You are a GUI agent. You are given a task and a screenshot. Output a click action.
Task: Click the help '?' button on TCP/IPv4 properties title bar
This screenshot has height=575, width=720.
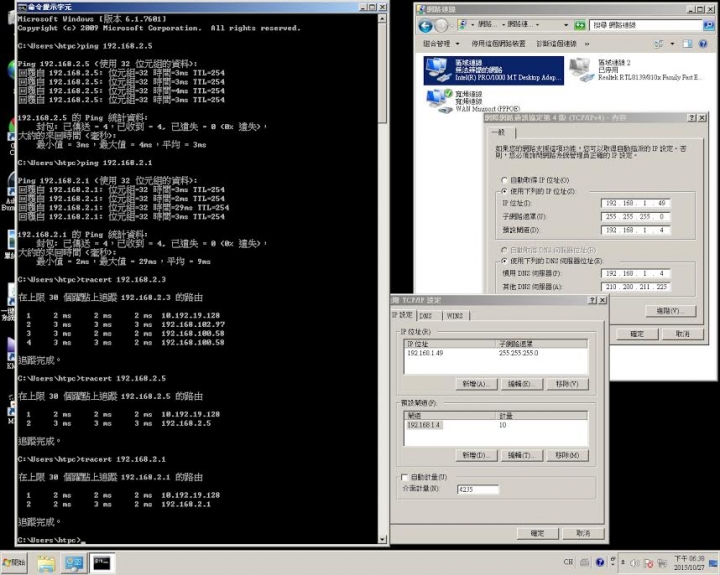[x=692, y=118]
